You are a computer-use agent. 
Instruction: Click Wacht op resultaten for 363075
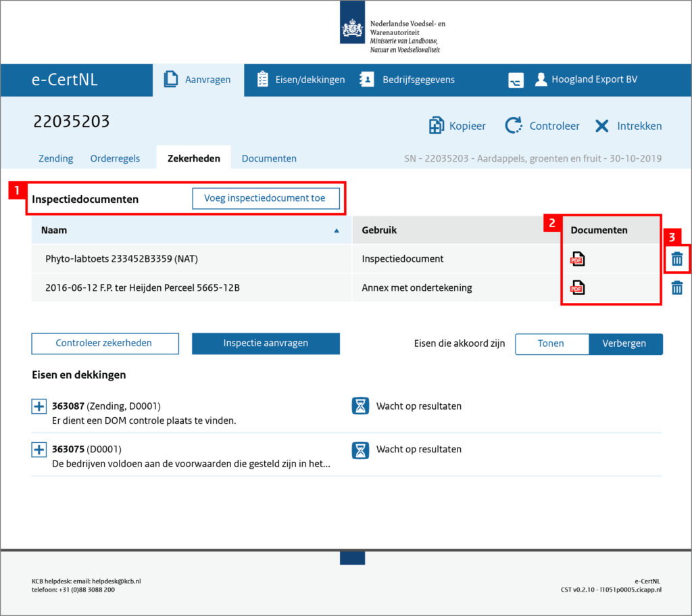[419, 450]
